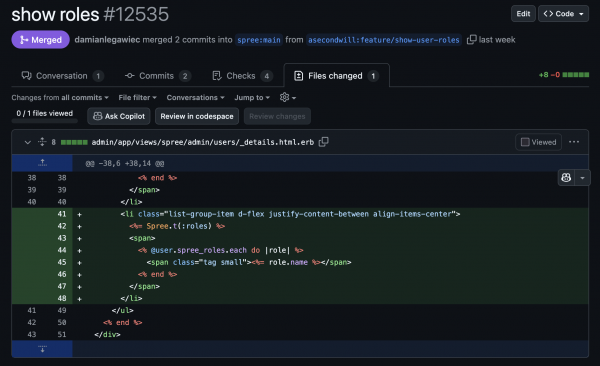Image resolution: width=600 pixels, height=366 pixels.
Task: Select the Files changed tab
Action: (x=336, y=76)
